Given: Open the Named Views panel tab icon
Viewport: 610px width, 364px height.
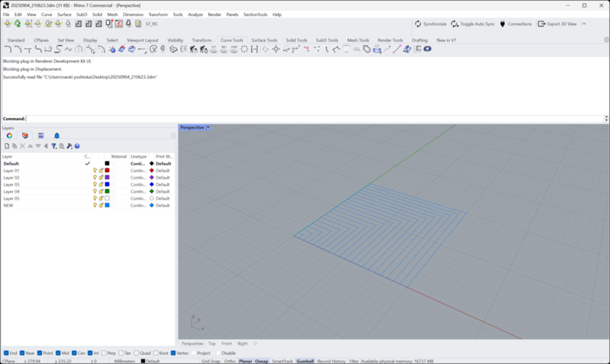Looking at the screenshot, I should click(x=41, y=136).
